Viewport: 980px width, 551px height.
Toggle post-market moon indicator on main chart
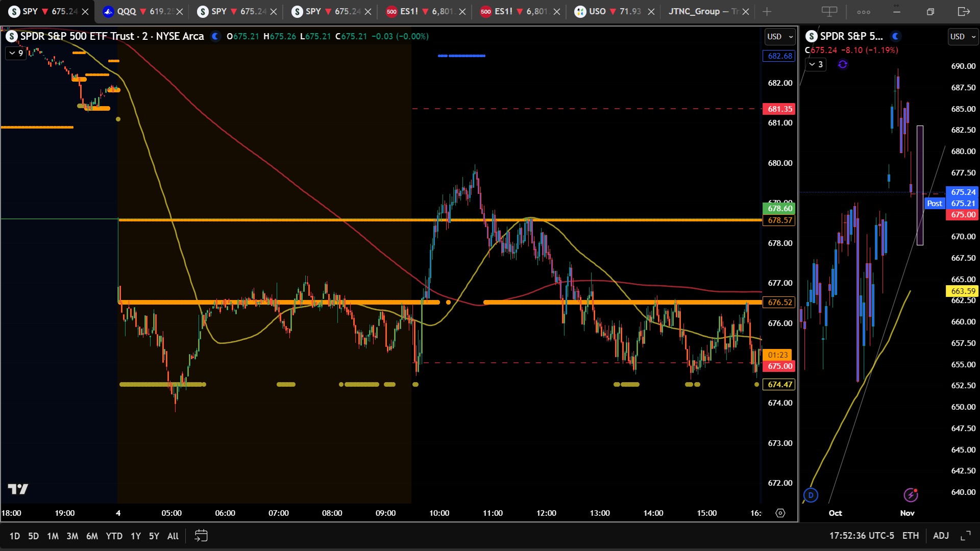pyautogui.click(x=215, y=36)
